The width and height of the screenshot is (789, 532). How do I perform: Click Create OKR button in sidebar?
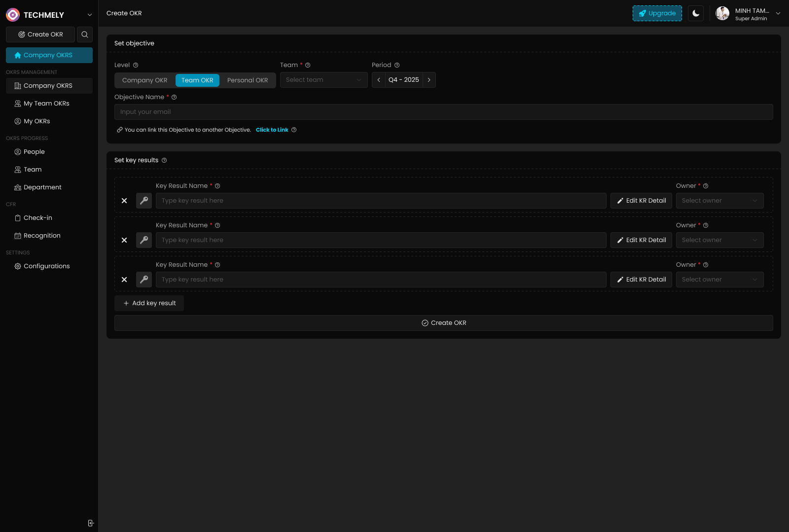(x=40, y=35)
